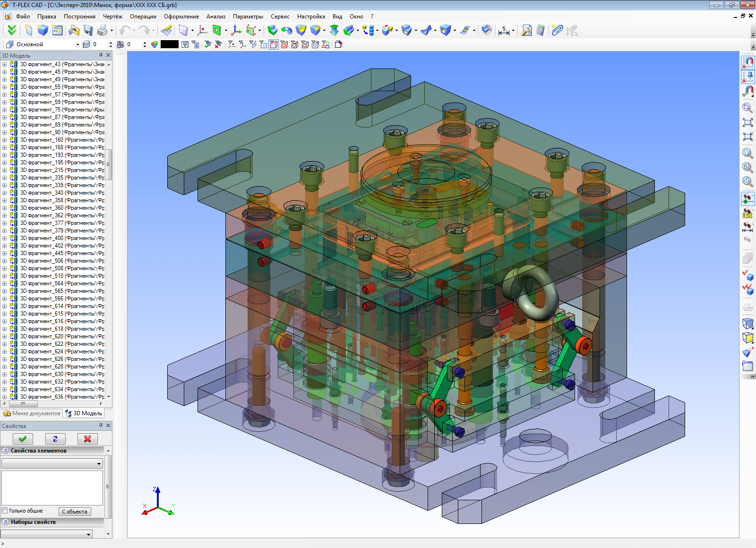Click the printer icon in the toolbar
The height and width of the screenshot is (548, 756).
point(102,30)
